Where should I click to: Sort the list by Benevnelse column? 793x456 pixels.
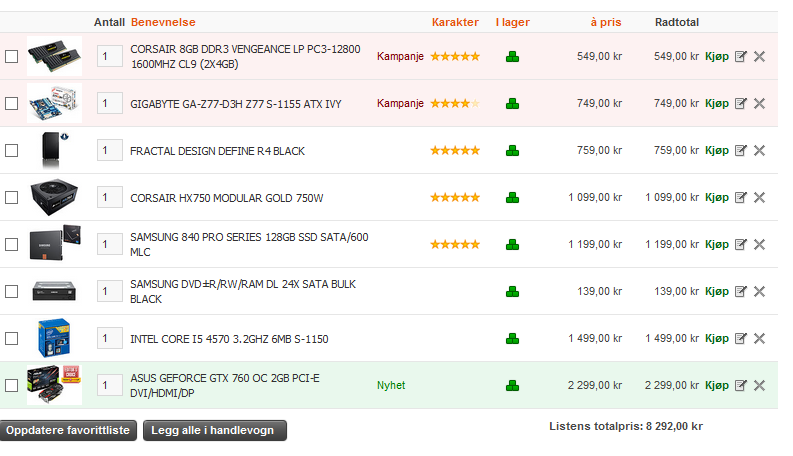pos(163,22)
